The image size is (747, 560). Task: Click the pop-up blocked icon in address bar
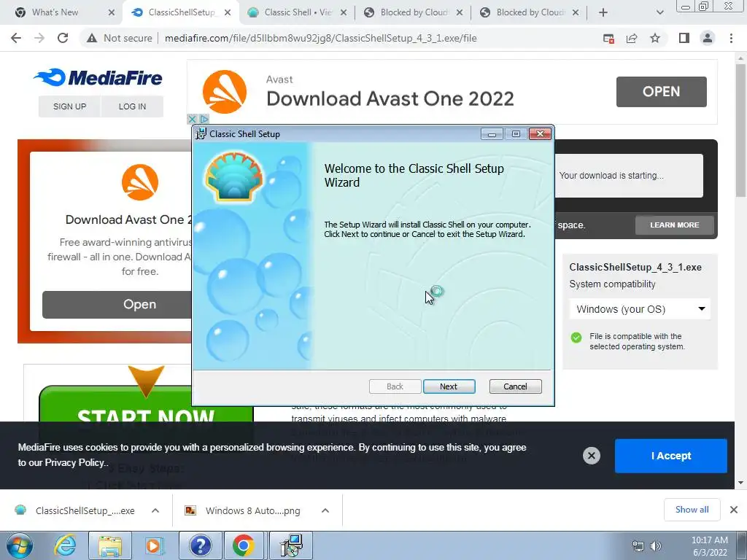click(608, 39)
